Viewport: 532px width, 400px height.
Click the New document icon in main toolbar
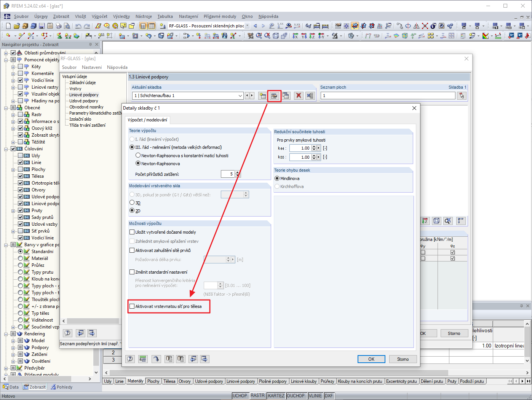pyautogui.click(x=8, y=26)
